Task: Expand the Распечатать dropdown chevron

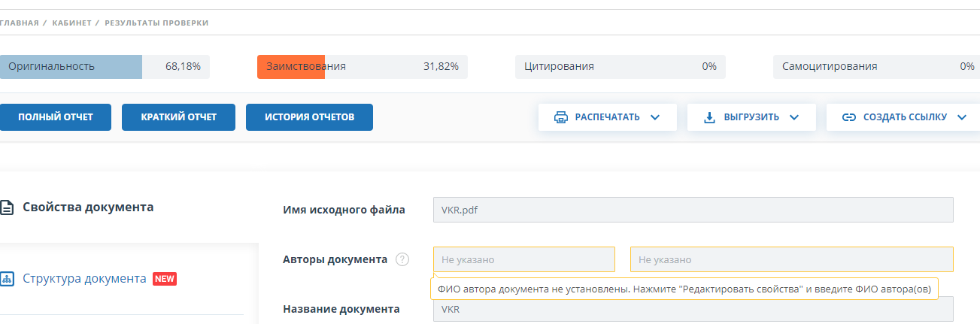Action: 654,117
